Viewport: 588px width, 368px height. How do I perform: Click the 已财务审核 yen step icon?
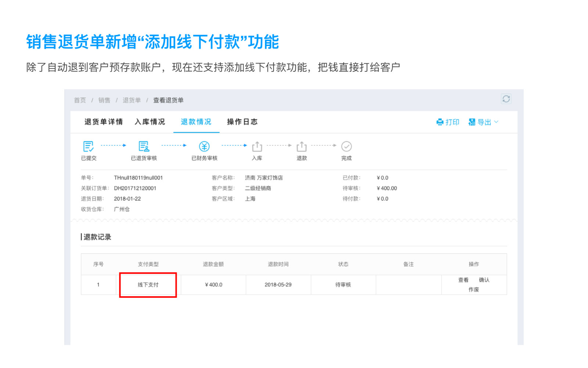click(x=204, y=146)
